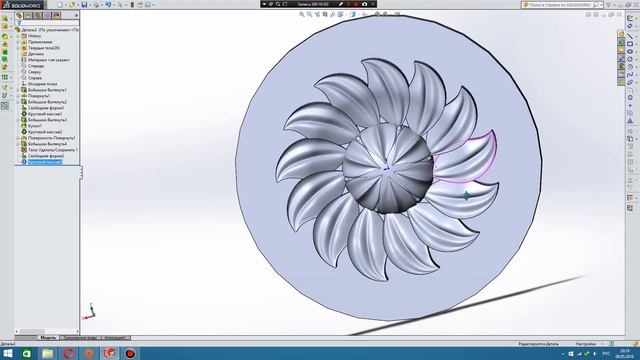The image size is (640, 360).
Task: Click Zoom to Fit in view toolbar
Action: 302,15
